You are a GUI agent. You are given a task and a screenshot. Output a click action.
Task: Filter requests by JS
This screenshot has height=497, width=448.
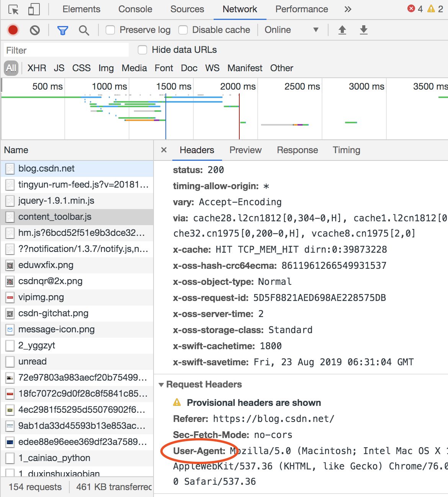[59, 68]
